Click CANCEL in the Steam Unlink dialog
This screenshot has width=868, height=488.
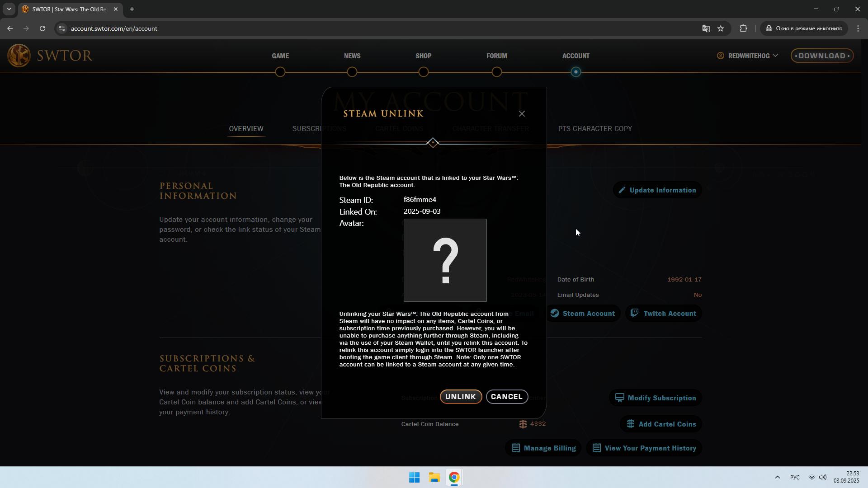click(507, 397)
